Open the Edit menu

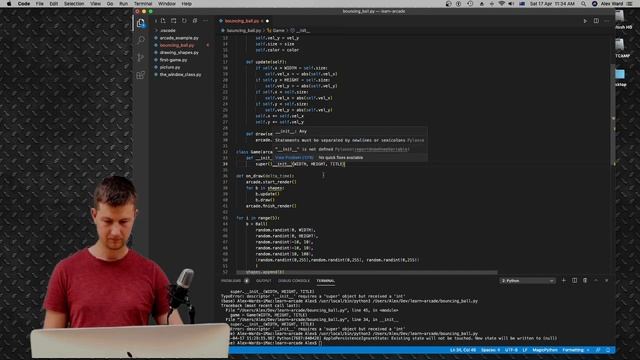click(x=54, y=4)
